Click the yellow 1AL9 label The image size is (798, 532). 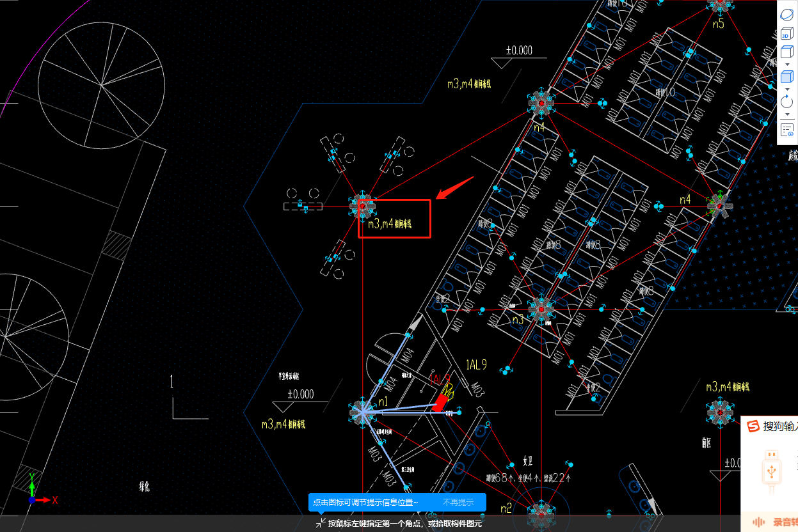click(x=477, y=365)
